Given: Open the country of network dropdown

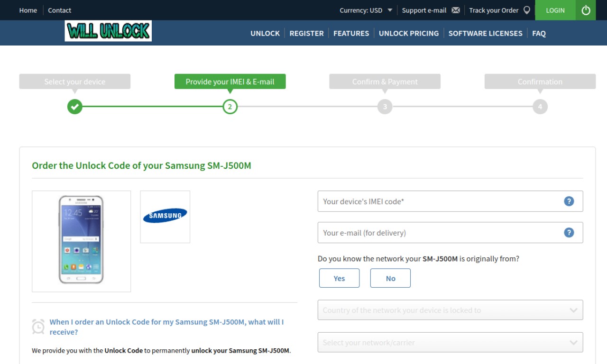Looking at the screenshot, I should coord(450,310).
